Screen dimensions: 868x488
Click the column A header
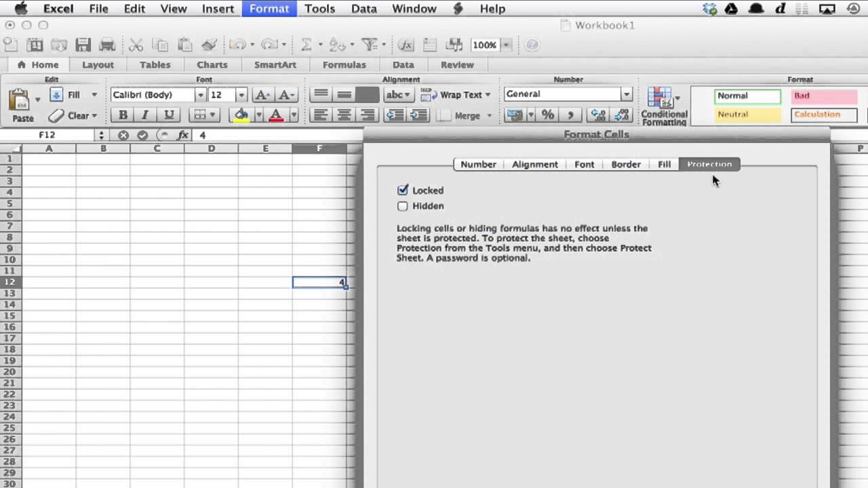tap(49, 148)
